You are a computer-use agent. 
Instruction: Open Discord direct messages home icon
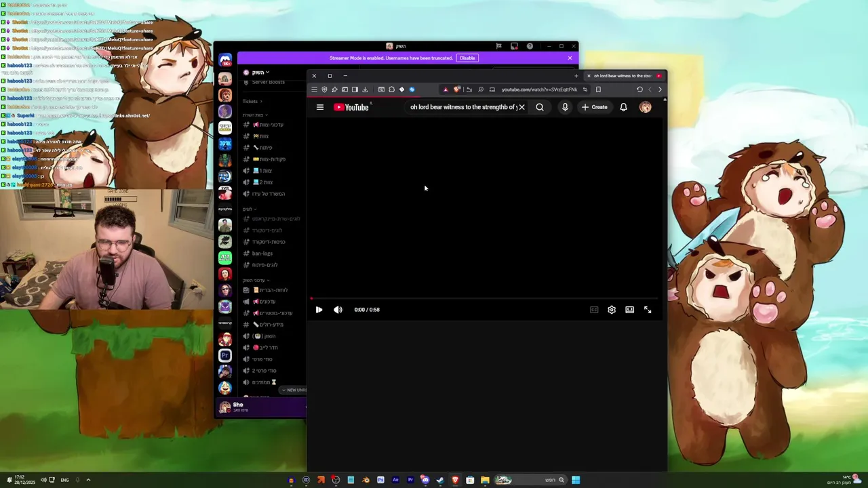225,60
